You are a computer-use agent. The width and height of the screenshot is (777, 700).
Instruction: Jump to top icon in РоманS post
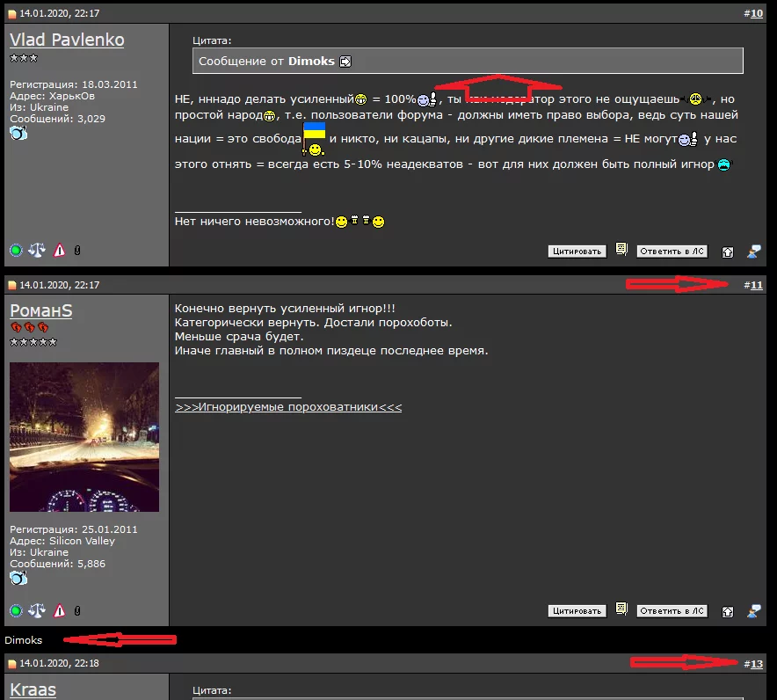coord(728,612)
